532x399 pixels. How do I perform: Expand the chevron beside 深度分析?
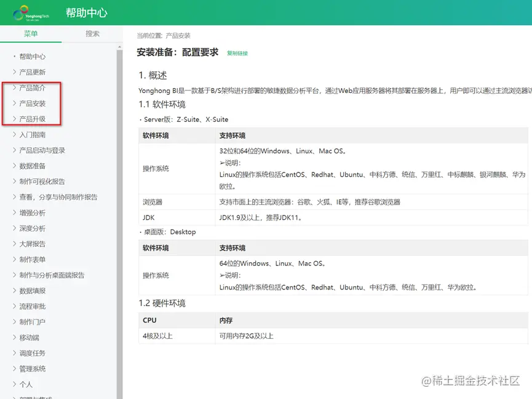click(x=14, y=228)
